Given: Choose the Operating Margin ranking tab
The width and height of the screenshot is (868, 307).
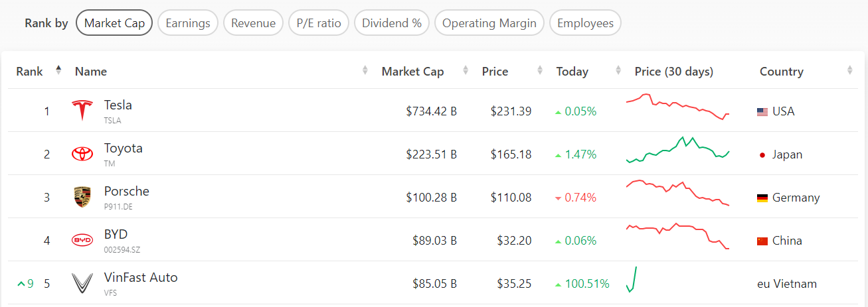Looking at the screenshot, I should point(489,23).
